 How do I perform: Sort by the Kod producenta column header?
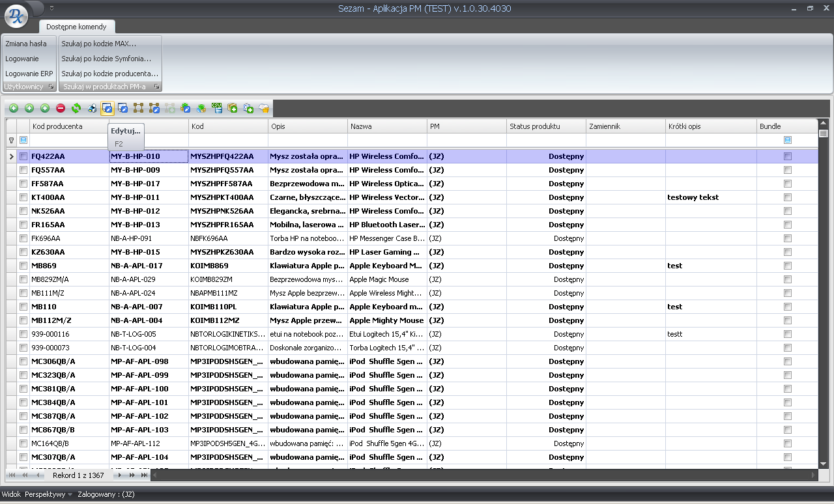point(69,126)
